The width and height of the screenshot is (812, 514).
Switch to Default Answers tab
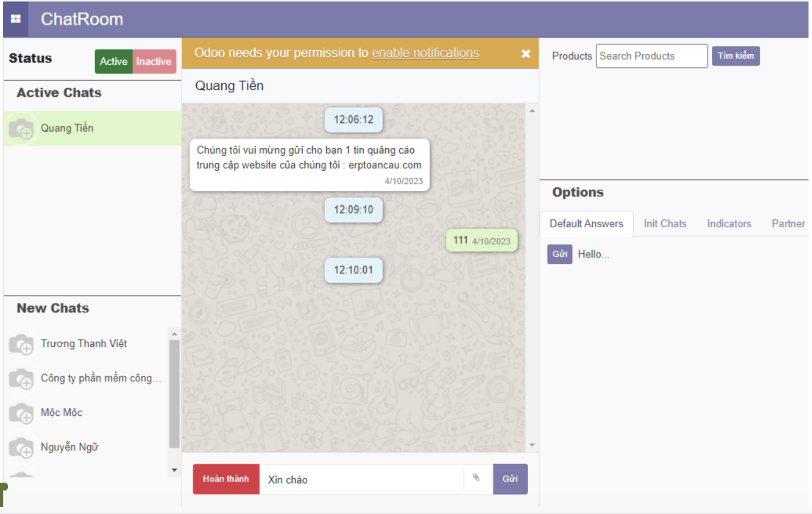pos(587,224)
